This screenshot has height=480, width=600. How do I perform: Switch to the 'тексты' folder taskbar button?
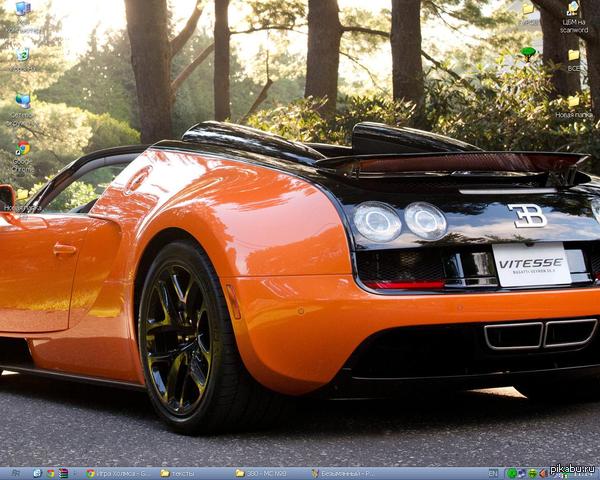190,473
